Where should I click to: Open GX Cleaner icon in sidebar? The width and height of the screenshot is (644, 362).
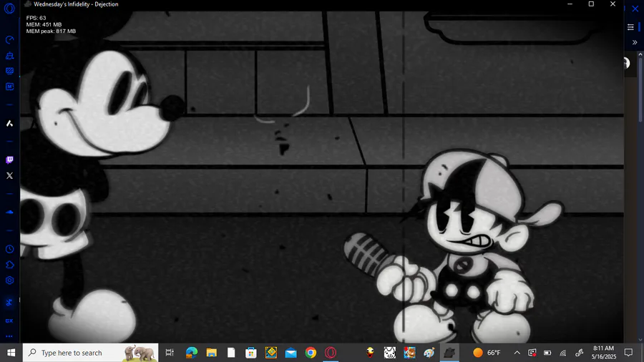pos(9,55)
